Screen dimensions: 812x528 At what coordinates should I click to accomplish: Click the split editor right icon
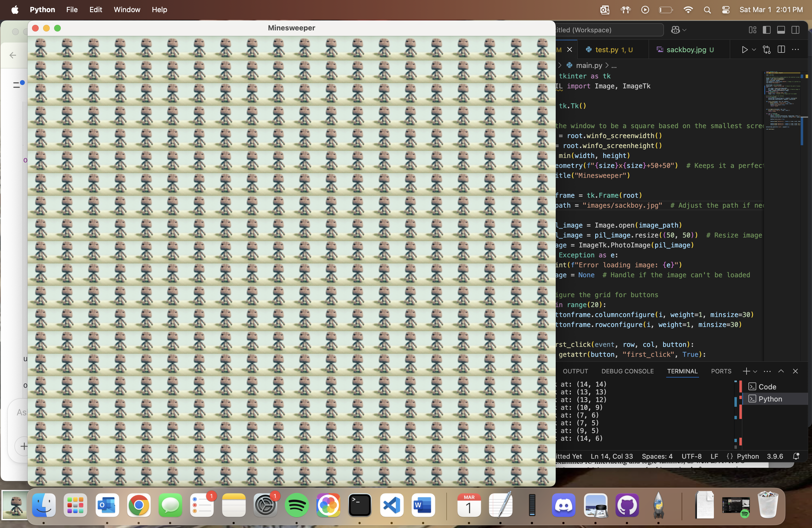click(x=781, y=50)
